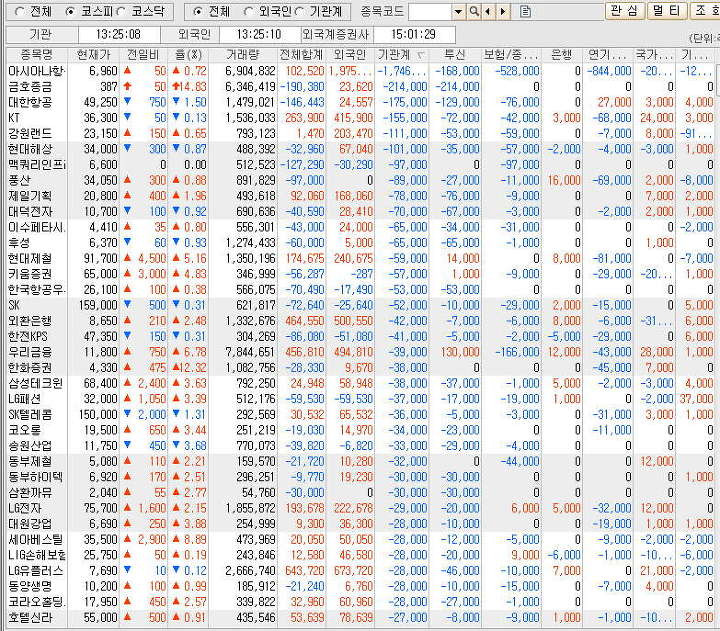Click the 조회 button at the top right
Image resolution: width=720 pixels, height=631 pixels.
(x=705, y=11)
